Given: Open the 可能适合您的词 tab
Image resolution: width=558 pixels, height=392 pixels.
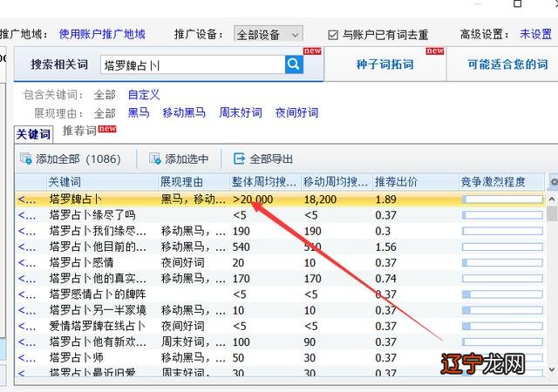Looking at the screenshot, I should coord(507,64).
